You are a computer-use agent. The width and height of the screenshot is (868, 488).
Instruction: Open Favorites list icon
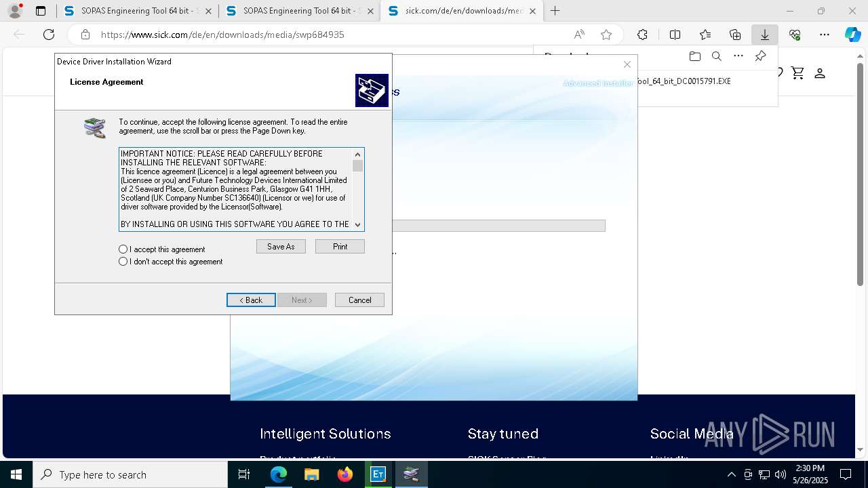point(705,35)
